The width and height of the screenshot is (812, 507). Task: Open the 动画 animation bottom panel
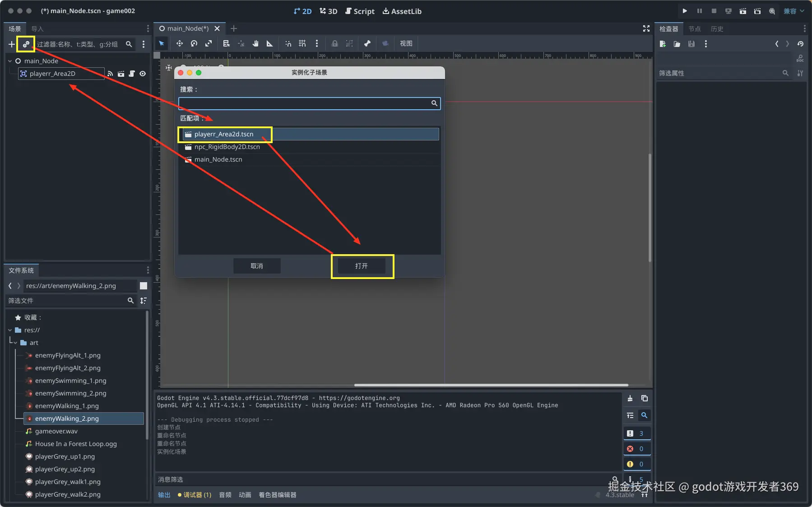pos(245,495)
